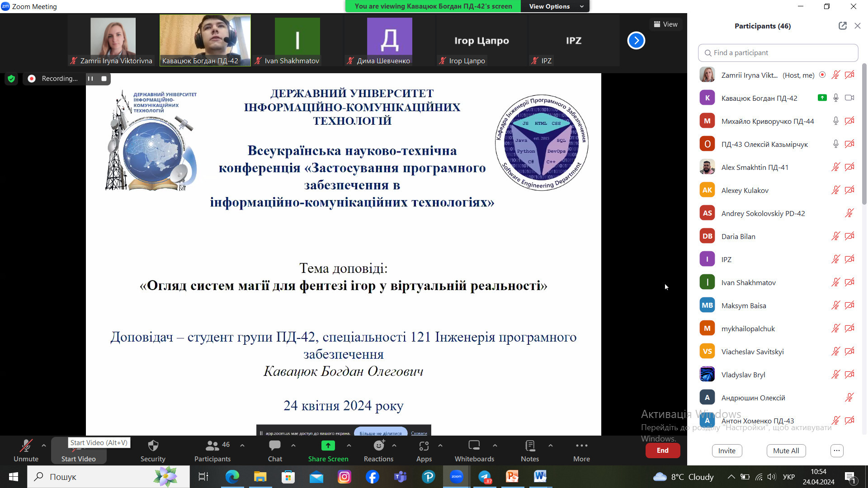Open Microsoft Word from taskbar
Screen dimensions: 868x488
540,477
